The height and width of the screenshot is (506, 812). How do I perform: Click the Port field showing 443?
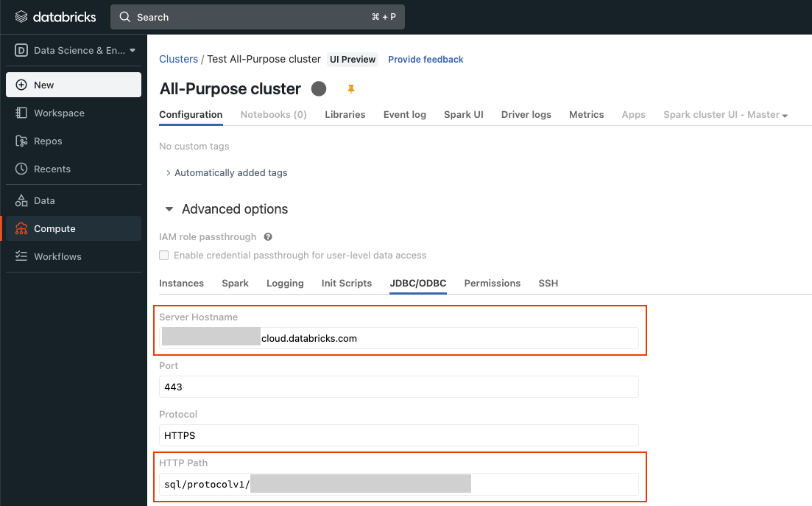click(x=398, y=387)
